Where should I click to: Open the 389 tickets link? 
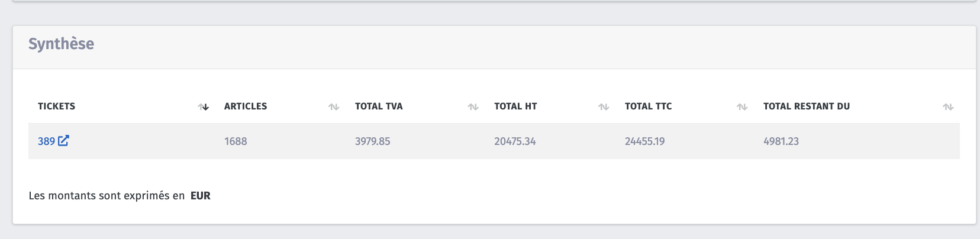(x=46, y=141)
